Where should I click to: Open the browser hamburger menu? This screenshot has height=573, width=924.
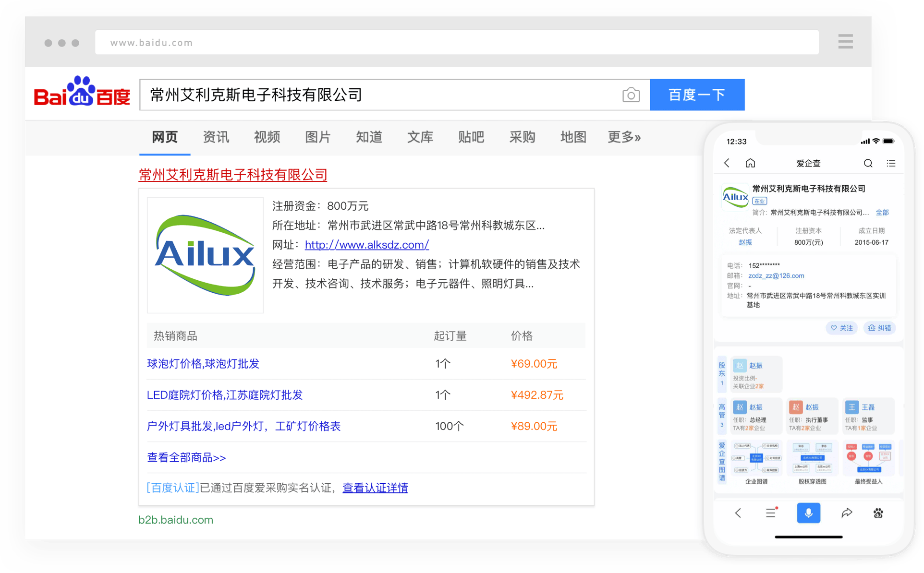click(845, 42)
